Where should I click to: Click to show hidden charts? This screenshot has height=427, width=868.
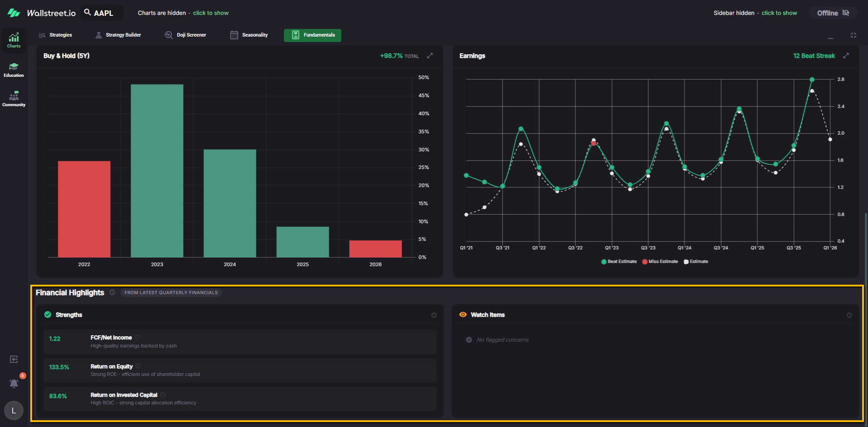(x=211, y=13)
